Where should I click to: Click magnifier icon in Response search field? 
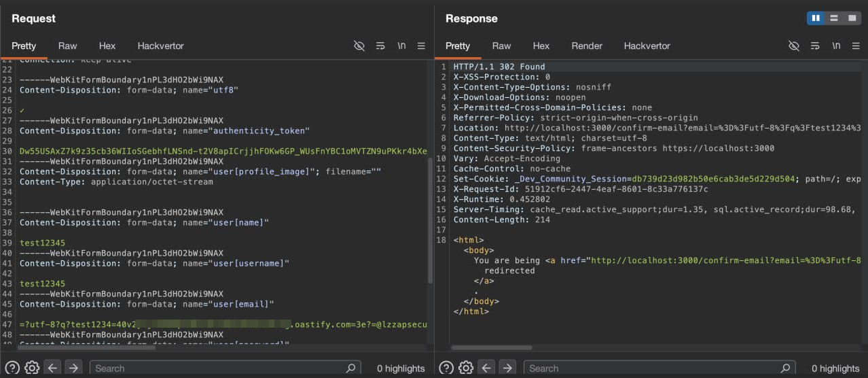click(x=785, y=368)
